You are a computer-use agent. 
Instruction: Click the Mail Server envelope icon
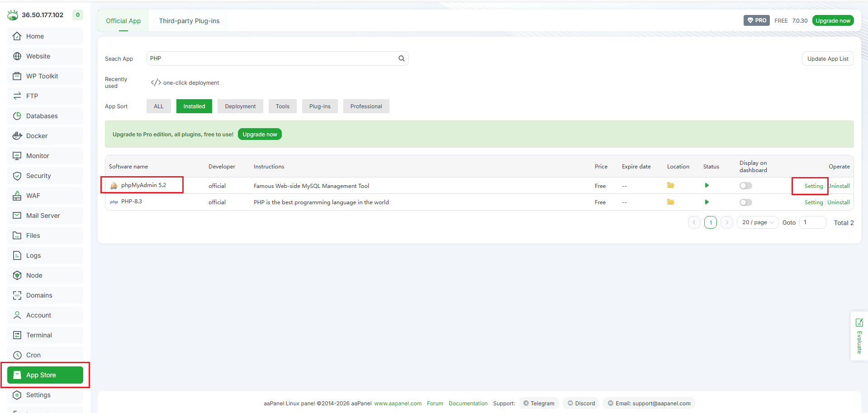pos(17,216)
